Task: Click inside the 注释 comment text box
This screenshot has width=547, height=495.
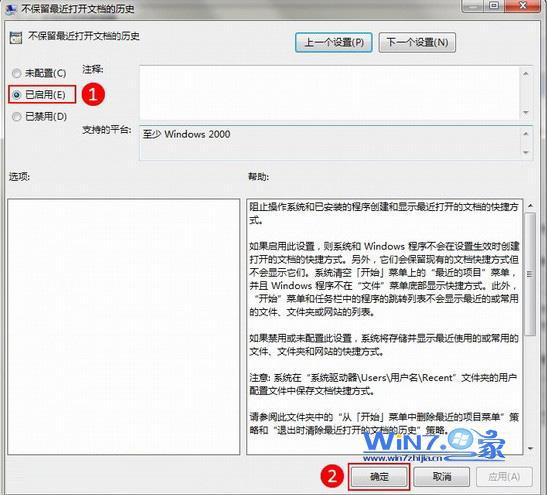Action: [329, 93]
